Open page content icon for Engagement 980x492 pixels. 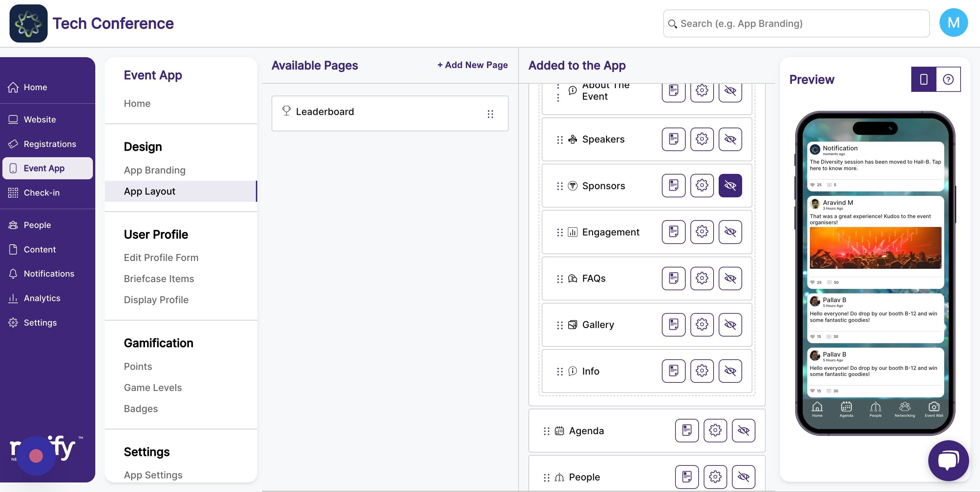tap(673, 232)
